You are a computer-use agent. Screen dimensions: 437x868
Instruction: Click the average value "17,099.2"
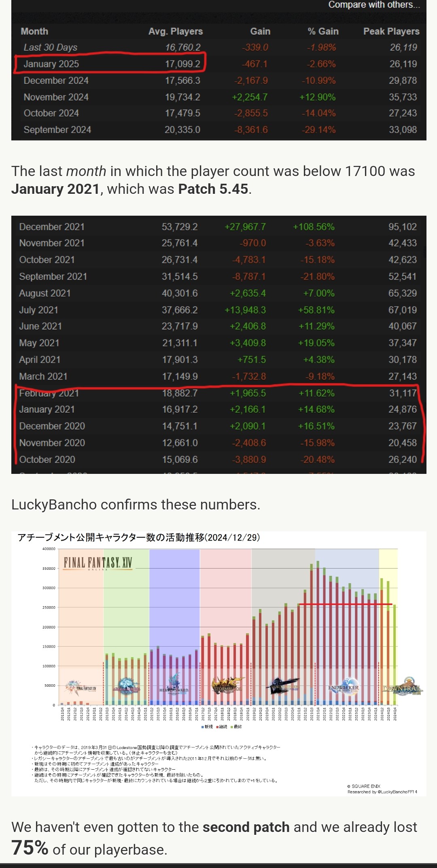[x=182, y=64]
